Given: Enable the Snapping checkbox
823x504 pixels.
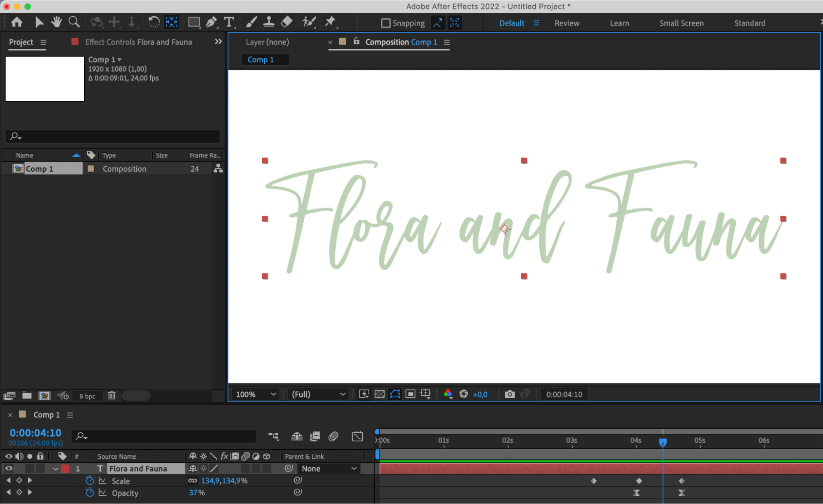Looking at the screenshot, I should point(385,23).
